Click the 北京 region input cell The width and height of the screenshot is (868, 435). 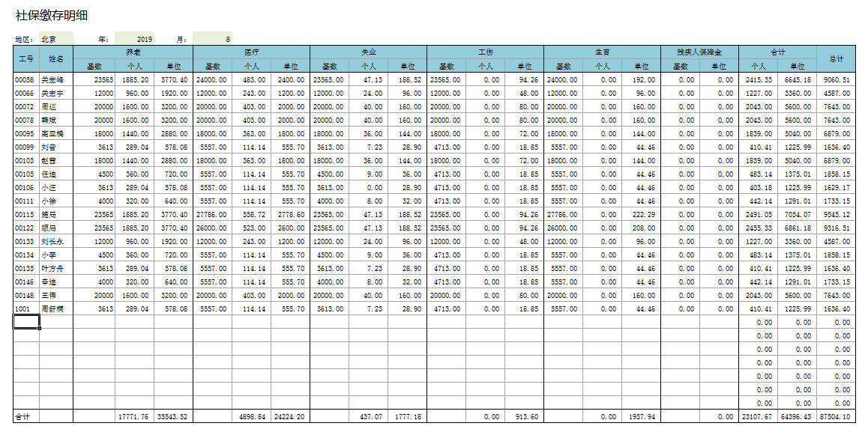pos(56,38)
